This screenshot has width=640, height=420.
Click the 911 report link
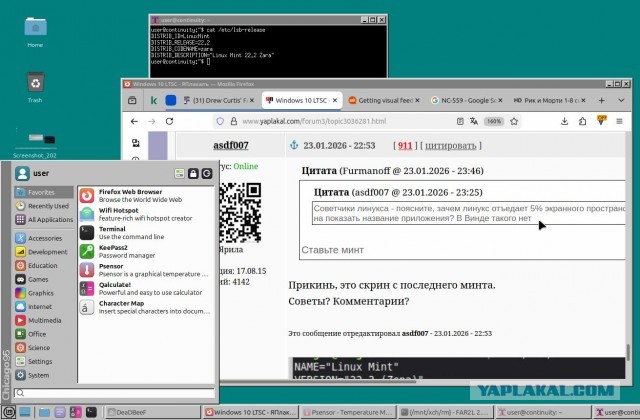point(405,146)
